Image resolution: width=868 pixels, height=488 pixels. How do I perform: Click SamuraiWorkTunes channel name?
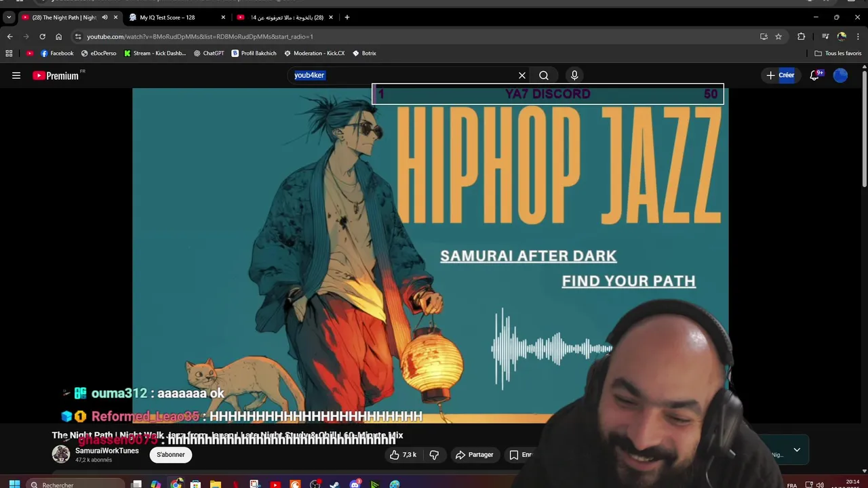(x=107, y=451)
